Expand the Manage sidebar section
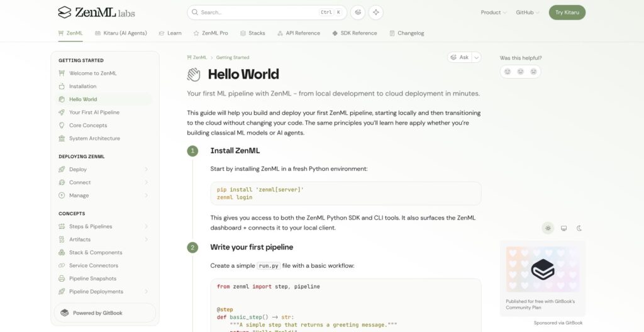644x332 pixels. tap(146, 196)
